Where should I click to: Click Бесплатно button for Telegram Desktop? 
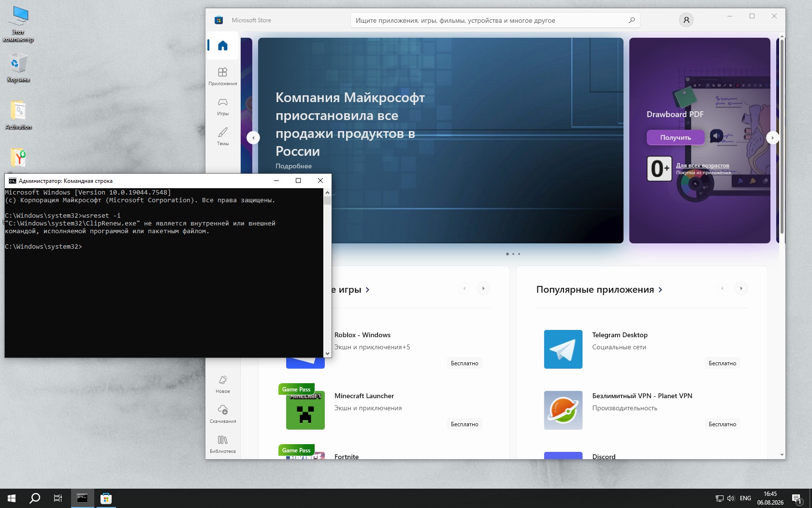pyautogui.click(x=723, y=363)
